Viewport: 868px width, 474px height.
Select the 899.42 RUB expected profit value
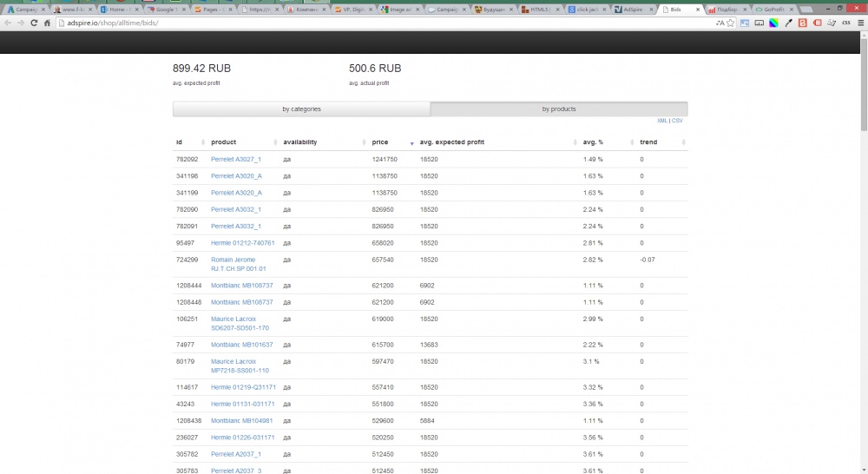pyautogui.click(x=201, y=69)
